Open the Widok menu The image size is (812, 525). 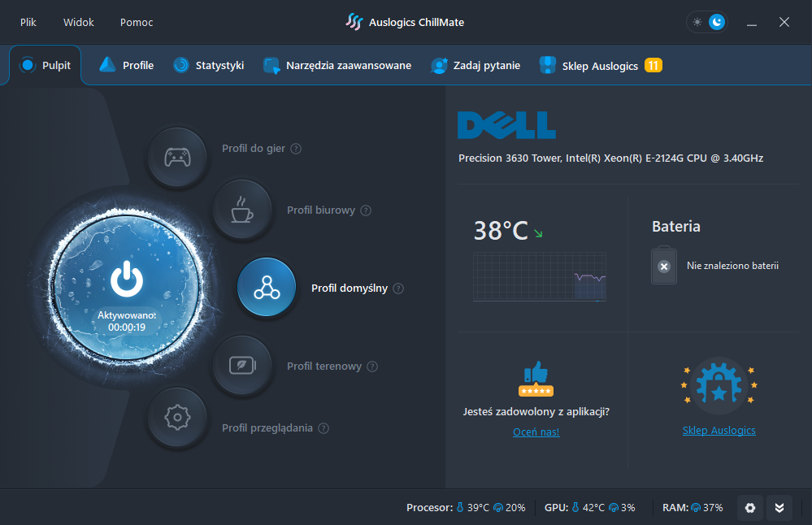[79, 22]
